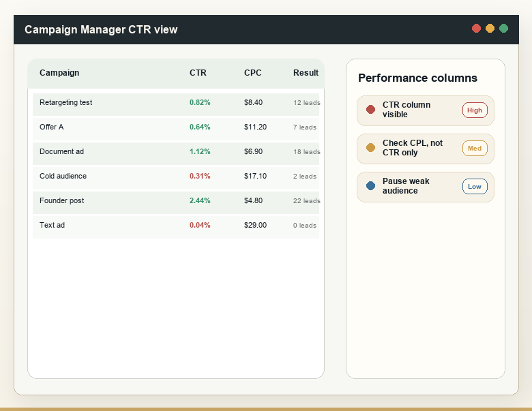
Task: Sort by the Campaign column header
Action: [59, 73]
